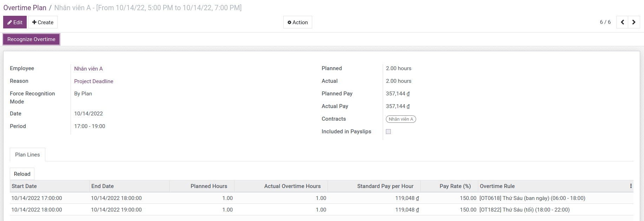Open column options kebab menu in table
The width and height of the screenshot is (644, 221).
point(631,186)
